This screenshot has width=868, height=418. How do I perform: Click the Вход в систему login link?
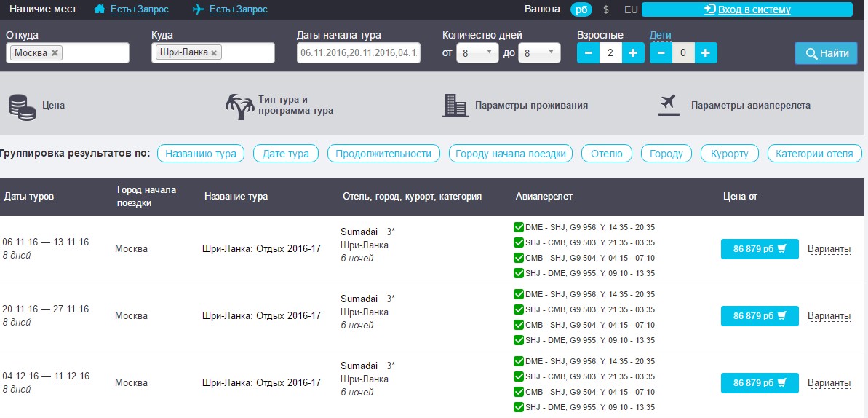pyautogui.click(x=747, y=9)
